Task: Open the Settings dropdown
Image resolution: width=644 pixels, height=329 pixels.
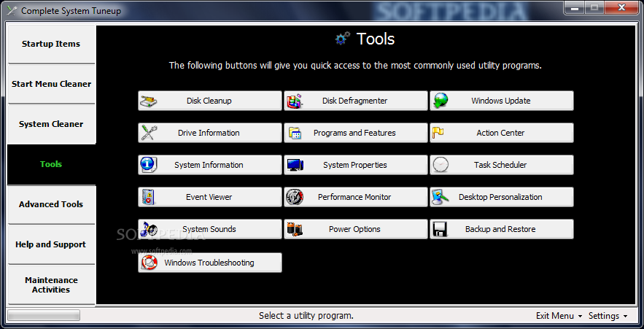Action: pyautogui.click(x=608, y=316)
